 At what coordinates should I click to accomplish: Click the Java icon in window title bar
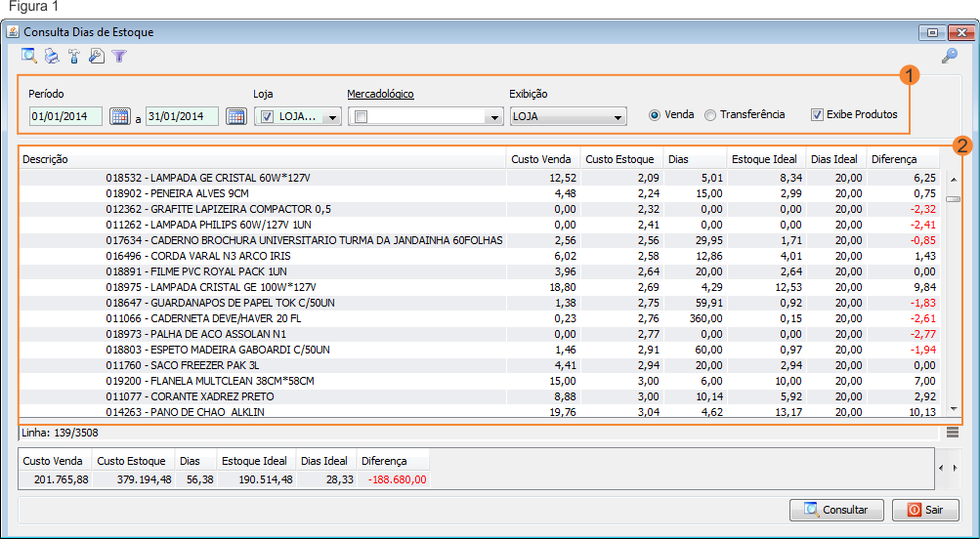pyautogui.click(x=13, y=32)
